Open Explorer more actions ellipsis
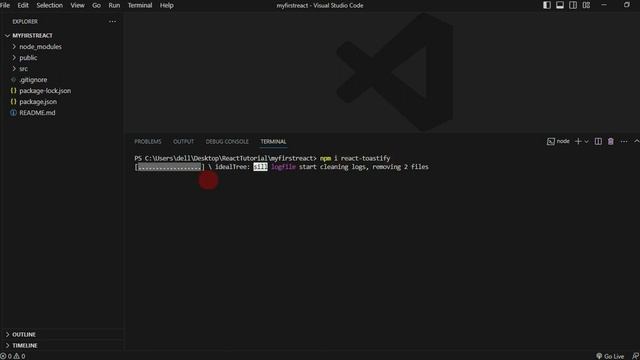The image size is (640, 360). pyautogui.click(x=112, y=21)
